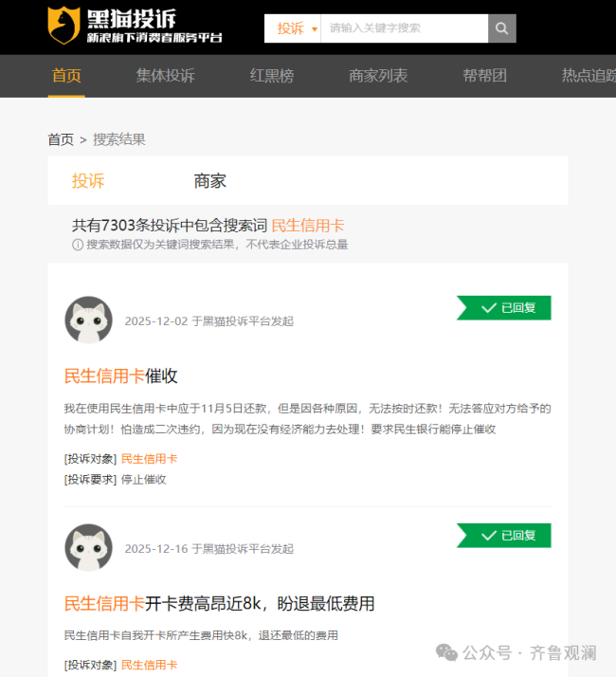Click the summary starting 我在使用民生信用卡中应于11月5日还款
This screenshot has width=616, height=677.
pyautogui.click(x=307, y=418)
